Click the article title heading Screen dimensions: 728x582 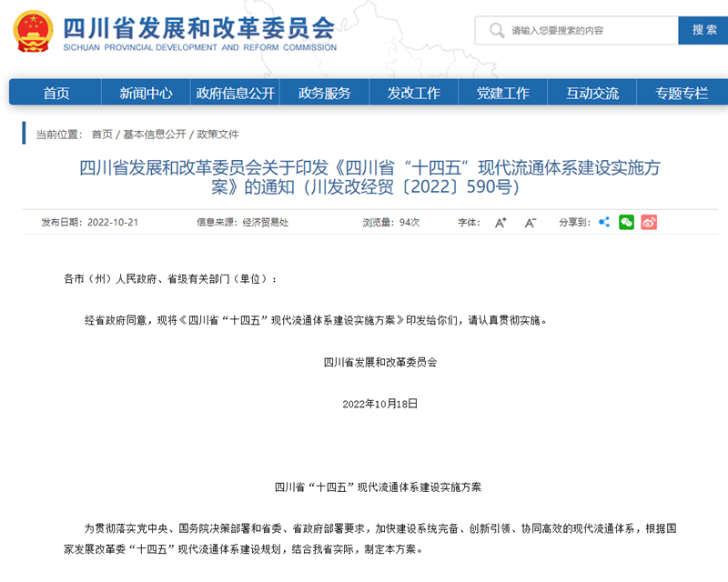tap(369, 177)
